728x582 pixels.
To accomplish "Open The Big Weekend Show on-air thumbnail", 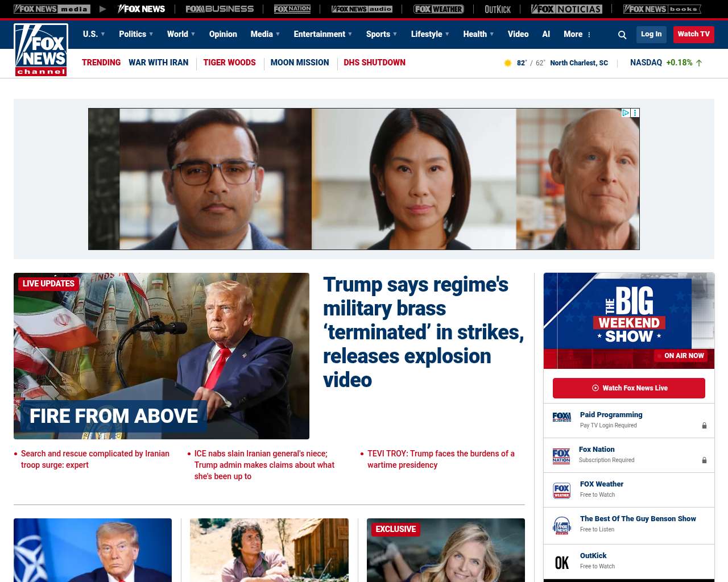I will 629,321.
